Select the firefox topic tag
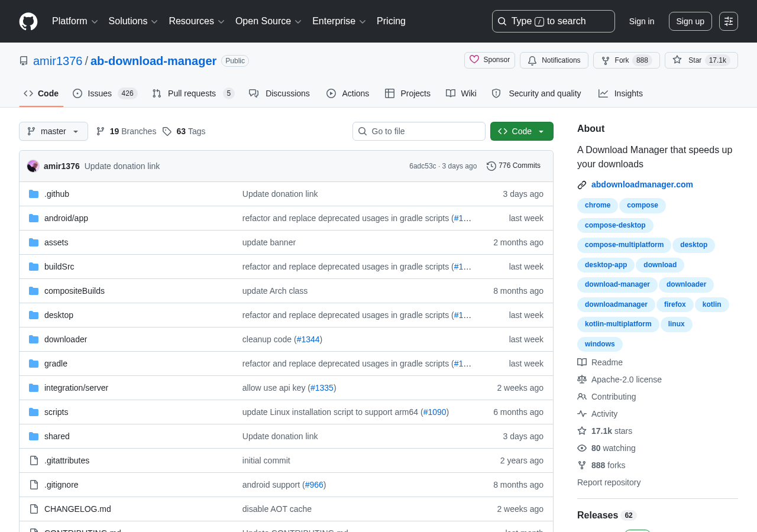757x532 pixels. pos(675,304)
